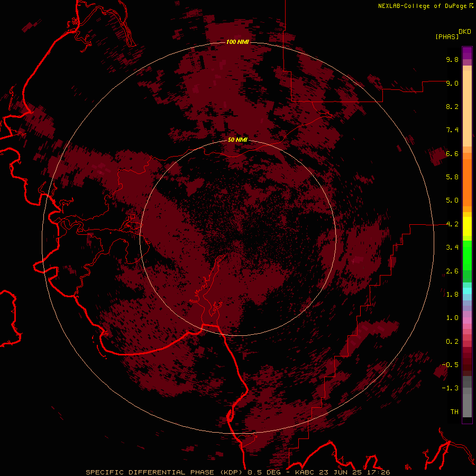Click the 1.0 scale value
The width and height of the screenshot is (476, 476).
coord(452,317)
